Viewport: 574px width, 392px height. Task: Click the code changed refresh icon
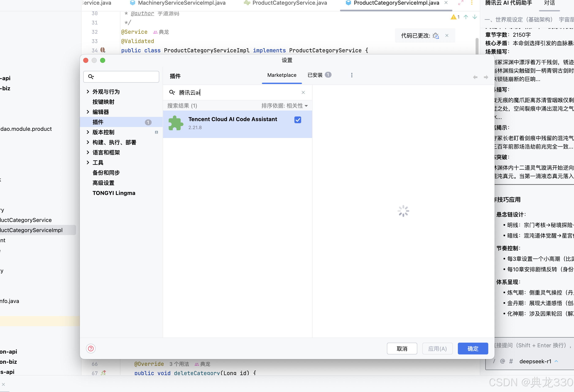click(x=436, y=36)
